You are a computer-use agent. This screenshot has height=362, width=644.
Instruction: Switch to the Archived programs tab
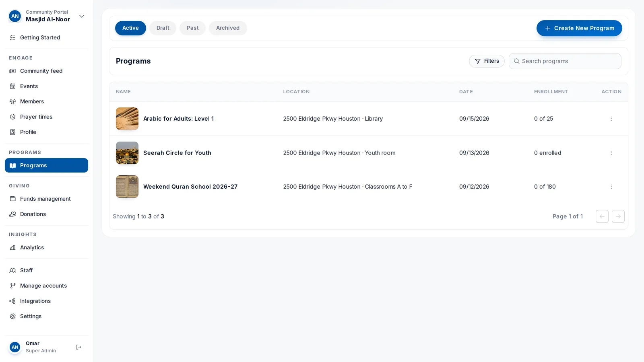click(x=228, y=28)
